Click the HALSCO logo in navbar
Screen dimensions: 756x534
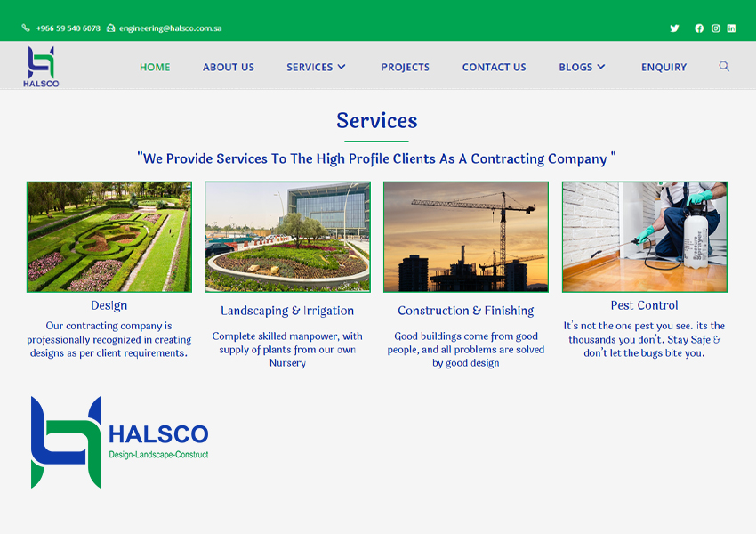(x=41, y=67)
